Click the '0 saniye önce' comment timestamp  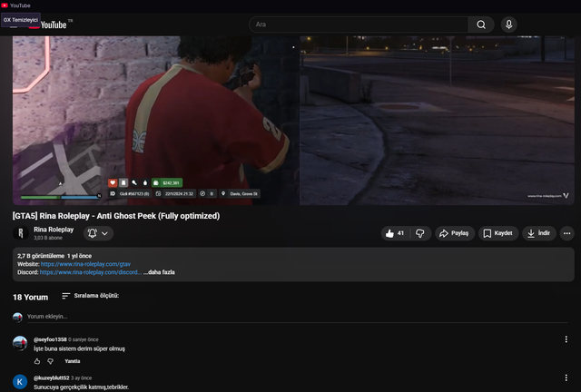(84, 339)
